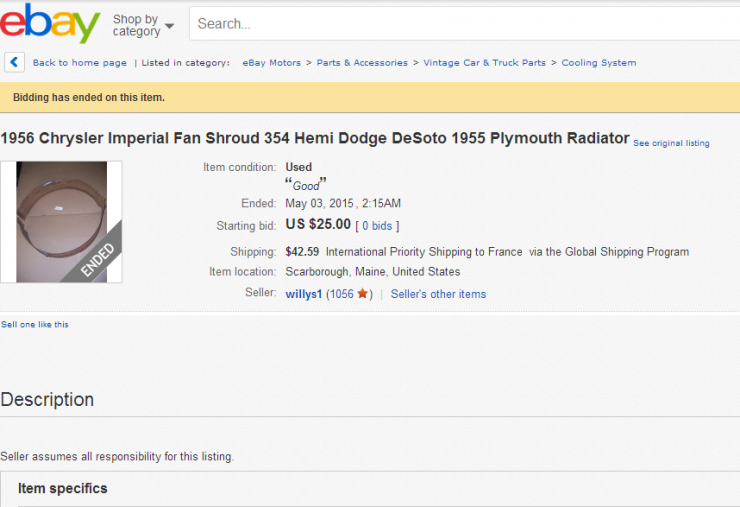Open the Vintage Car & Truck Parts breadcrumb
Viewport: 740px width, 507px height.
pyautogui.click(x=484, y=63)
